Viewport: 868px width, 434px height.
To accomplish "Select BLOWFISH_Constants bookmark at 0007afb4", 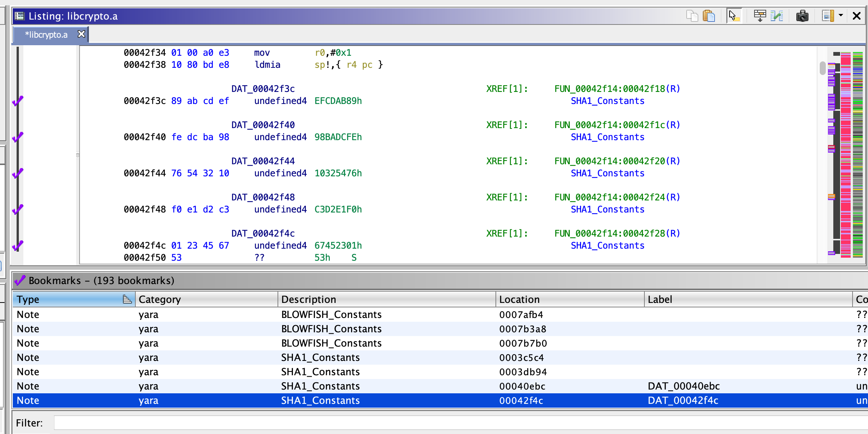I will click(331, 315).
